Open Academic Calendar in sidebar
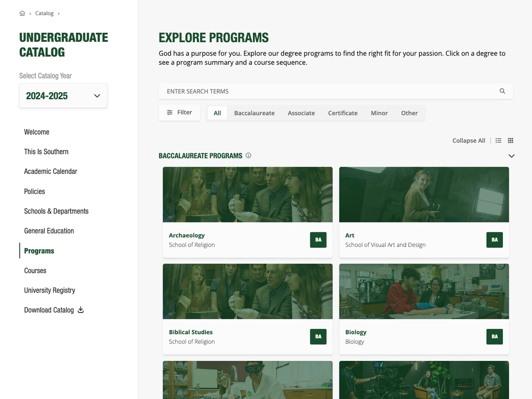532x399 pixels. pyautogui.click(x=51, y=172)
